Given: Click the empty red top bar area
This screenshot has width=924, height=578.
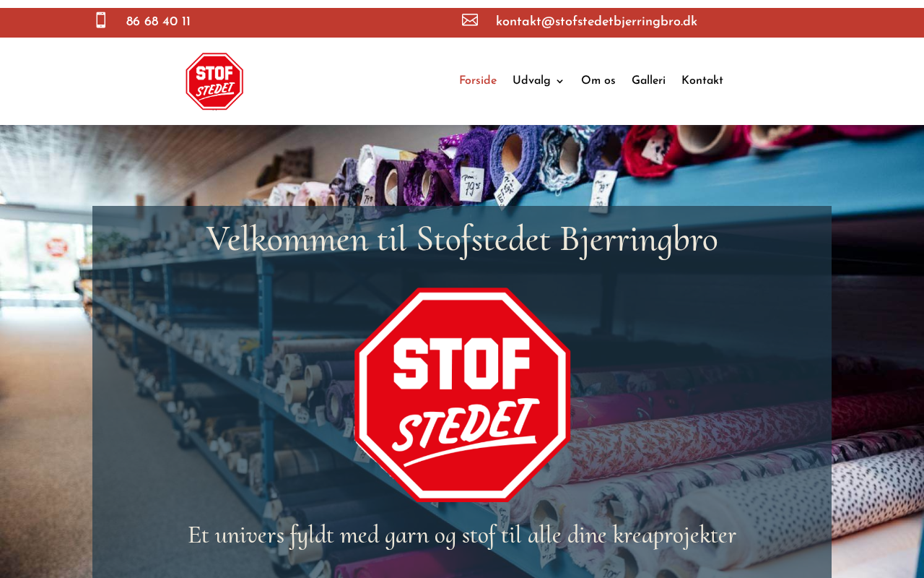Looking at the screenshot, I should [325, 22].
